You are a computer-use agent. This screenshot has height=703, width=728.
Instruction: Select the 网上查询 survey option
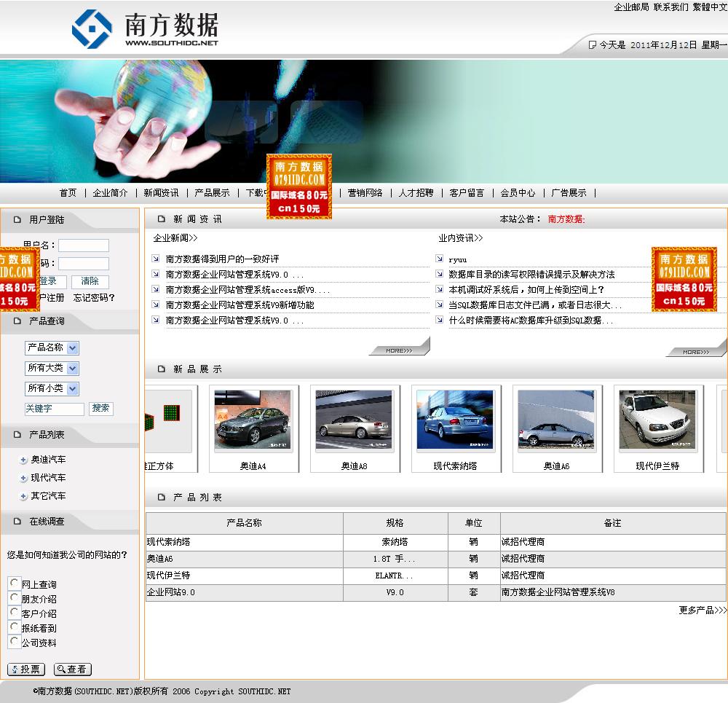tap(15, 583)
